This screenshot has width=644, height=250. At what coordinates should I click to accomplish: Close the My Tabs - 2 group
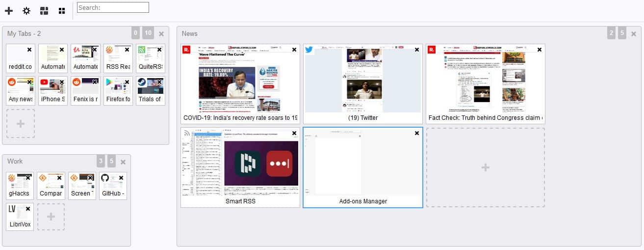coord(161,34)
